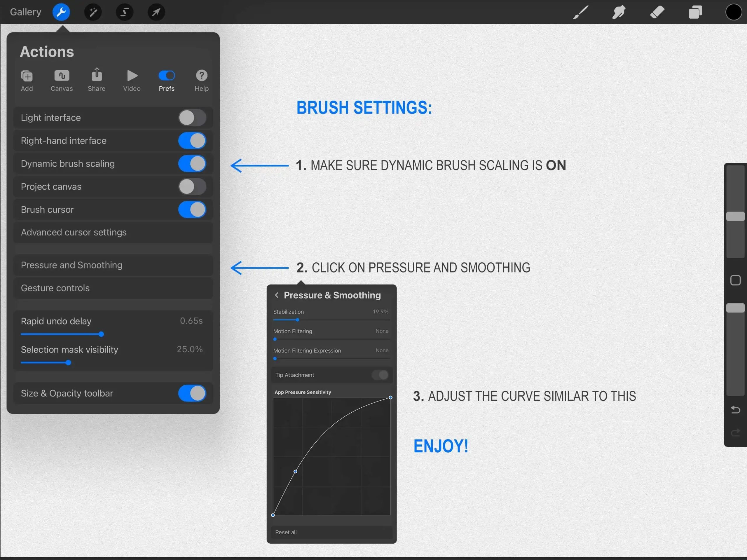The image size is (747, 560).
Task: Open the Adjustments magic wand icon
Action: point(93,12)
